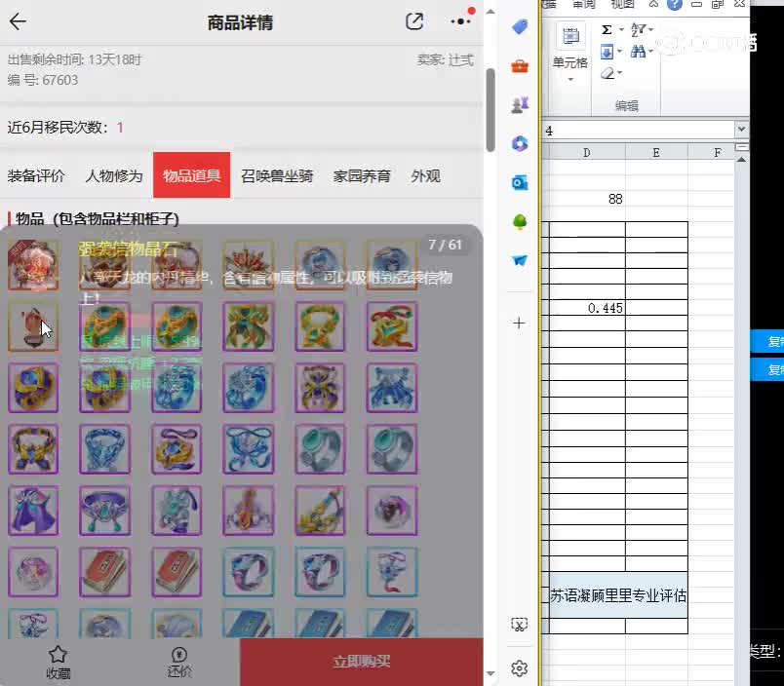784x686 pixels.
Task: Go back from the 商品详情 page
Action: 18,21
